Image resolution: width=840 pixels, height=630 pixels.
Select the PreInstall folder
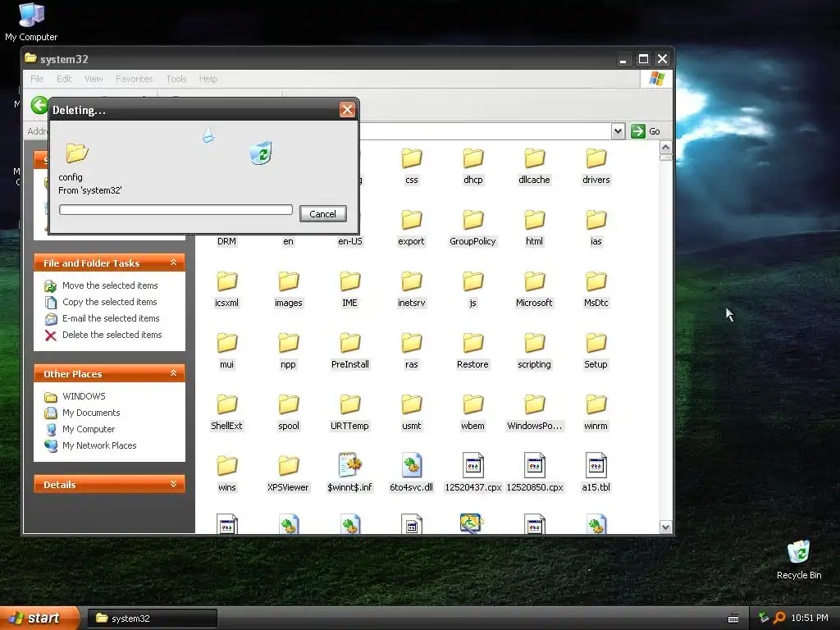tap(349, 351)
